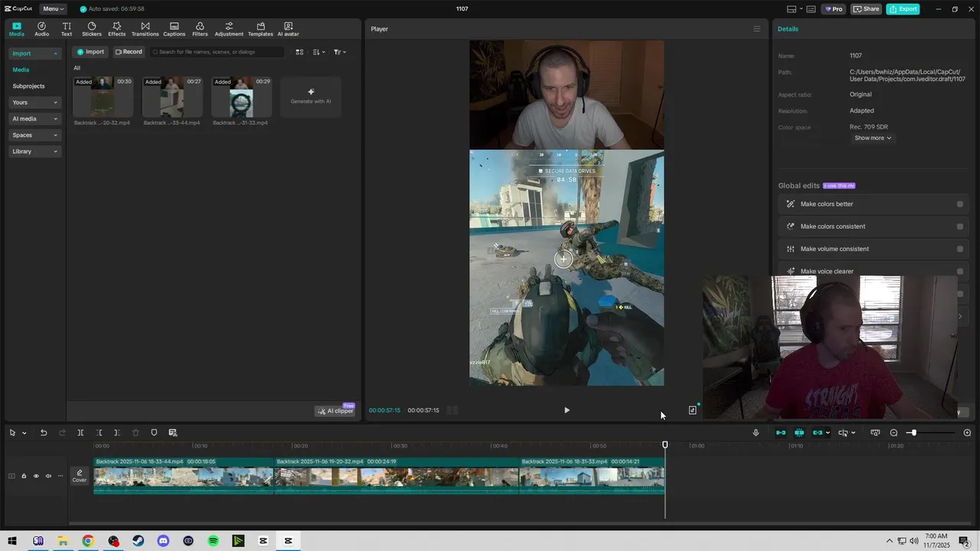Screen dimensions: 980x551
Task: Open the Menu dropdown
Action: (52, 9)
